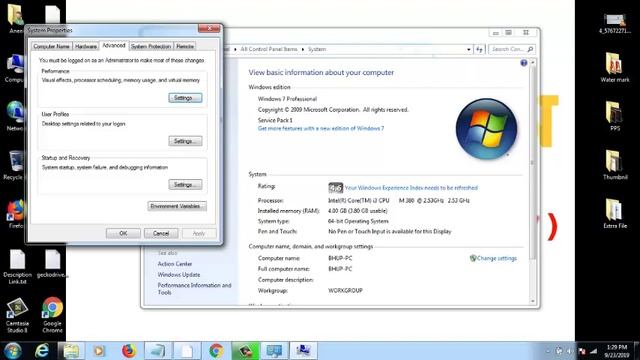The width and height of the screenshot is (640, 360).
Task: Launch Internet Explorer from the taskbar
Action: pyautogui.click(x=42, y=351)
